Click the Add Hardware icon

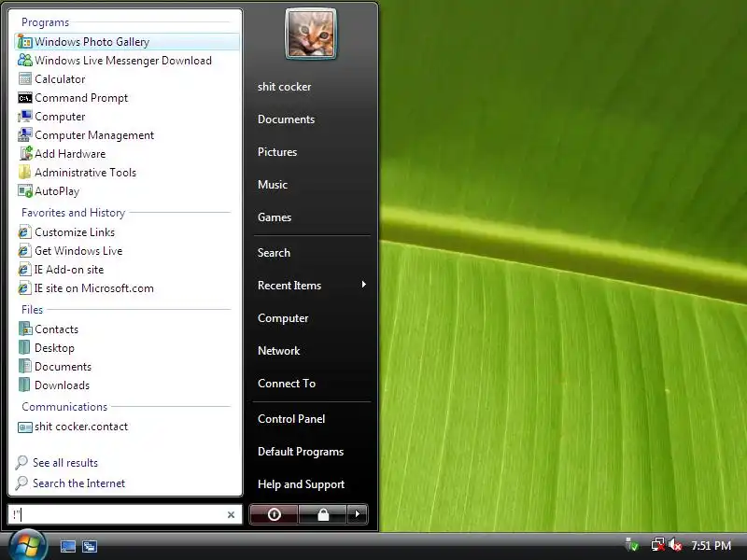coord(25,154)
